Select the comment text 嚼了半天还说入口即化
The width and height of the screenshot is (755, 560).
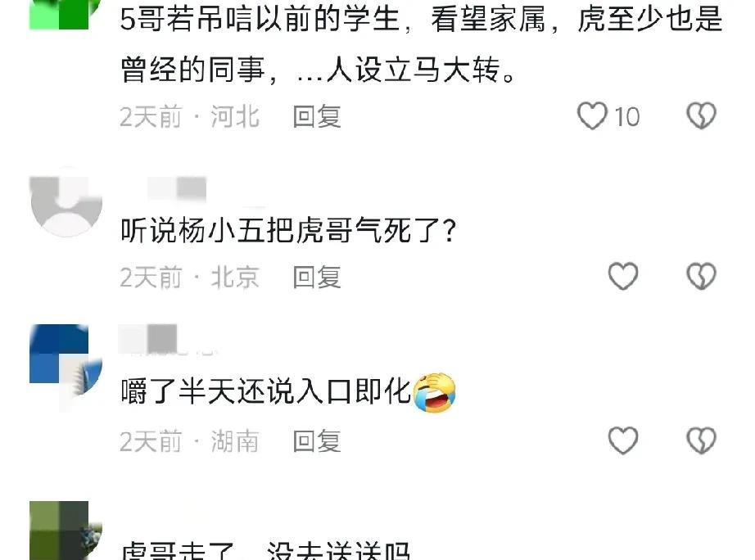[266, 391]
